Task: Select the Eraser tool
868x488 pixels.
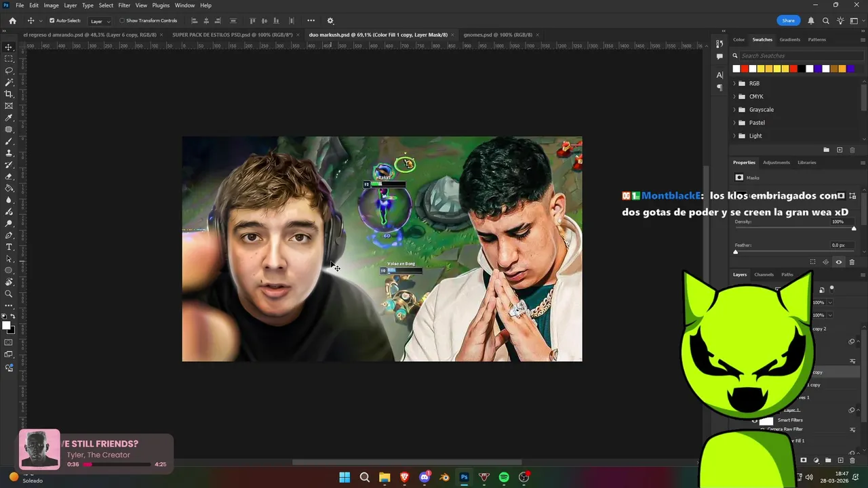Action: tap(9, 176)
